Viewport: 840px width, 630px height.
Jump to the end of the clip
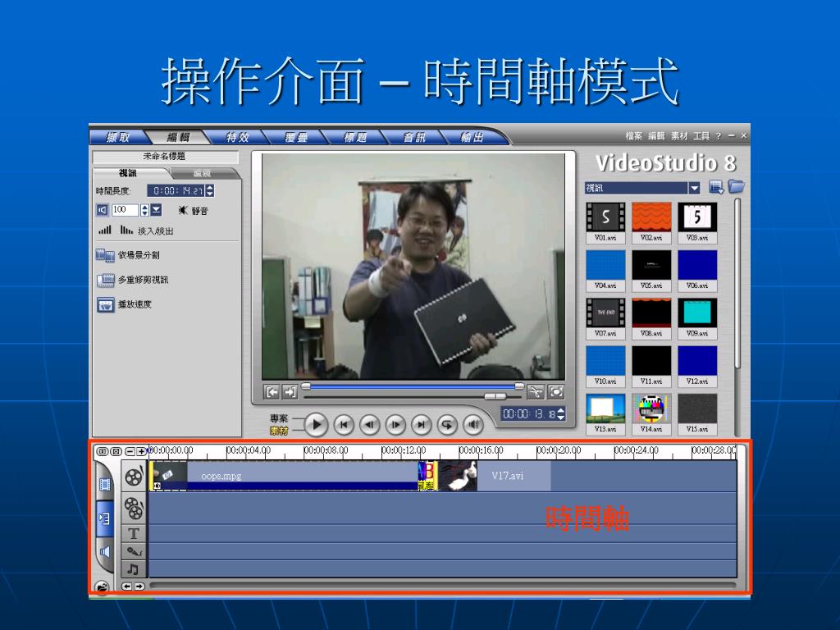click(421, 425)
